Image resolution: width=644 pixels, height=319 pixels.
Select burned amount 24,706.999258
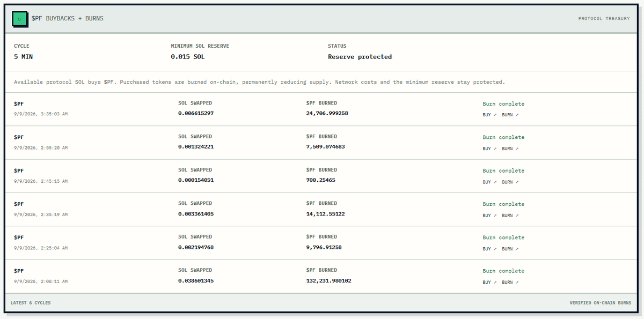327,113
